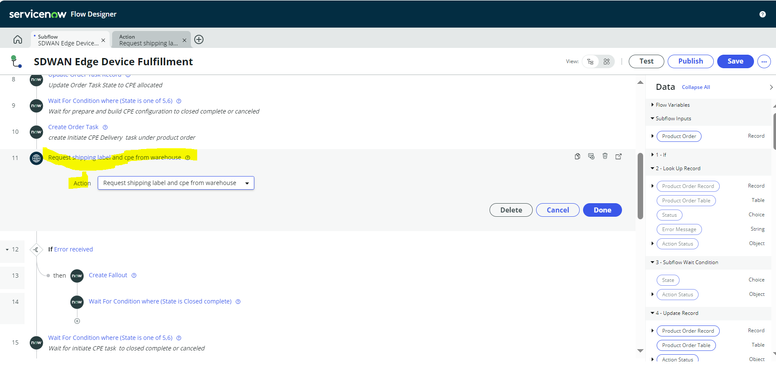Collapse the If block at step 12
Screen dimensions: 776x370
click(7, 250)
